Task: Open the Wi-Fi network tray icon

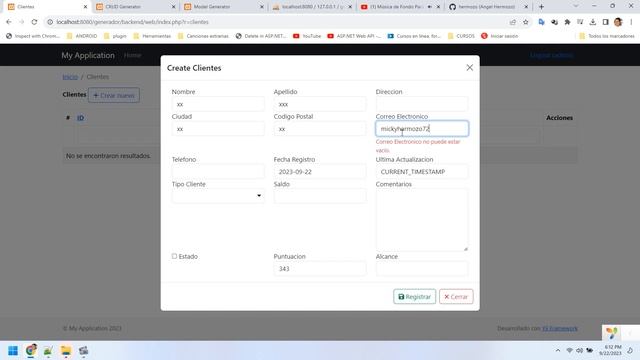Action: (x=570, y=351)
